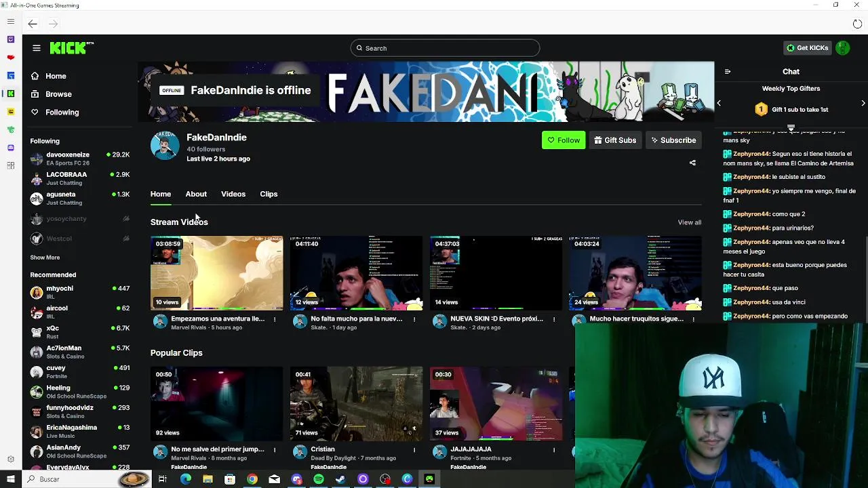Share the FakeDanIndie channel

692,163
